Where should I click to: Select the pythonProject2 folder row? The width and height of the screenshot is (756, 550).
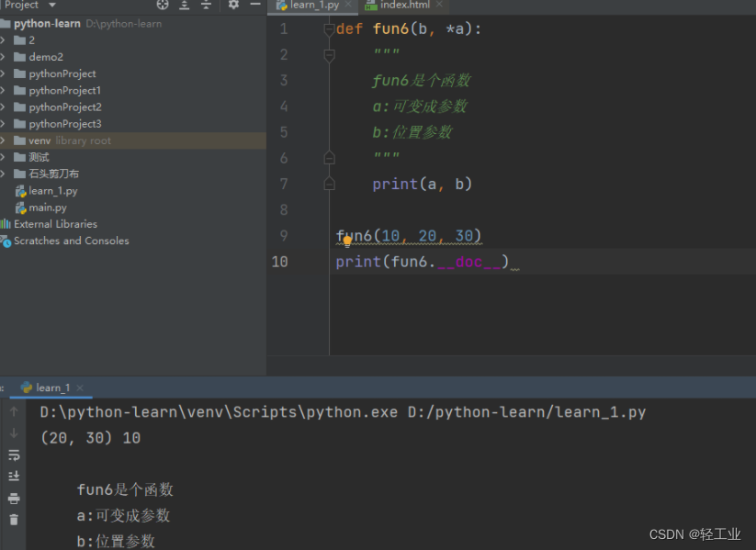click(x=133, y=107)
